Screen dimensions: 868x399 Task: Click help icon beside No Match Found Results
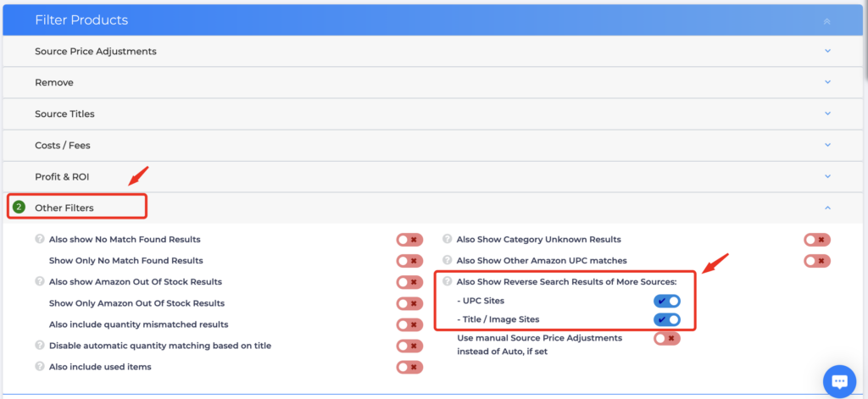(39, 239)
